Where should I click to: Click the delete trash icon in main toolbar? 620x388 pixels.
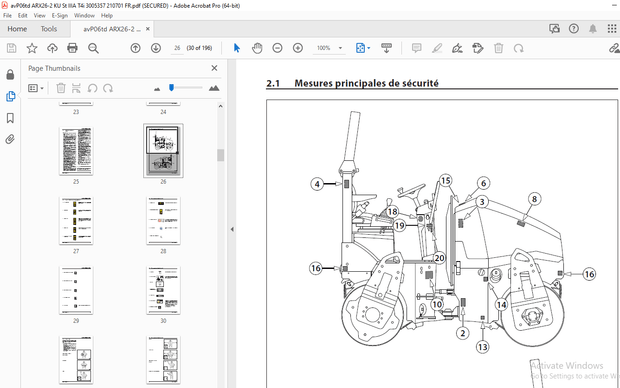(498, 48)
